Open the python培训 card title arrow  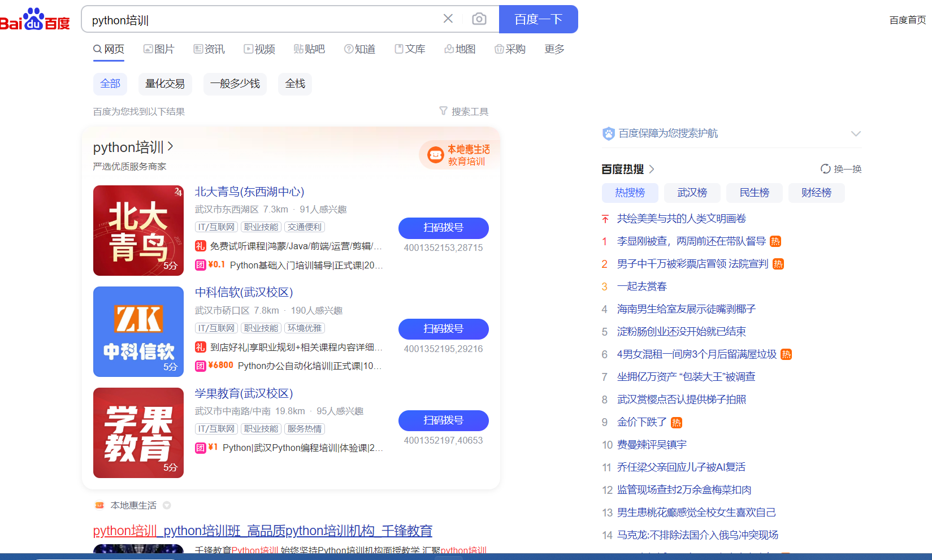pos(170,147)
